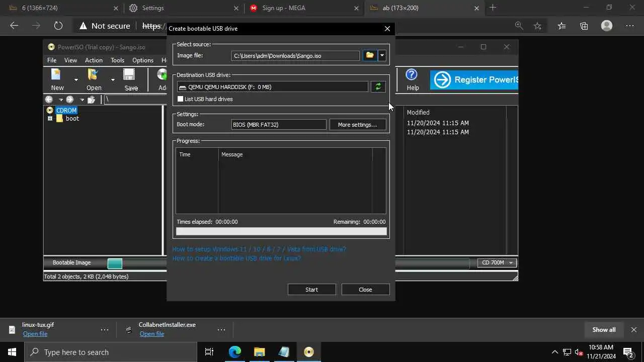The height and width of the screenshot is (362, 644).
Task: Click the New toolbar icon in PowerISO
Action: click(x=57, y=74)
